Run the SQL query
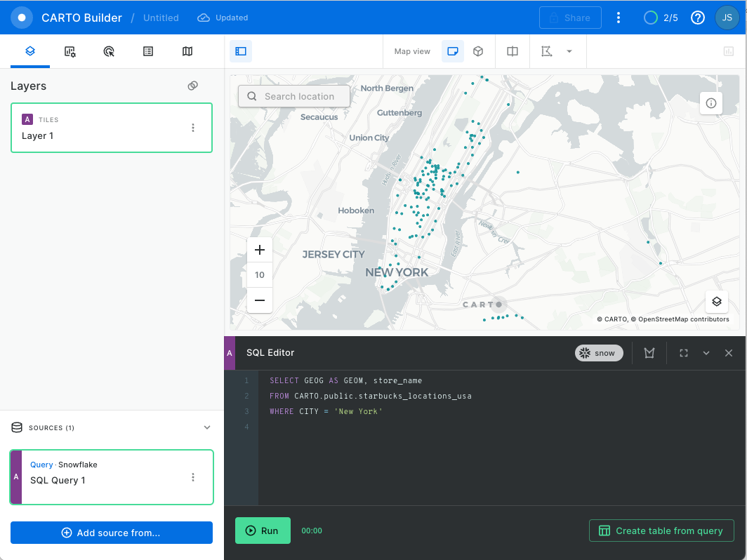Viewport: 747px width, 560px height. (x=262, y=531)
